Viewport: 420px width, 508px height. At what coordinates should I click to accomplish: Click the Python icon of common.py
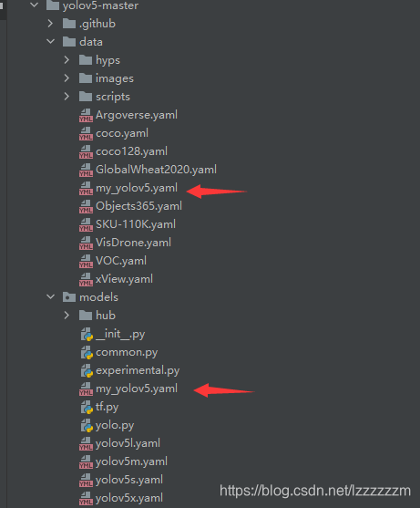87,352
